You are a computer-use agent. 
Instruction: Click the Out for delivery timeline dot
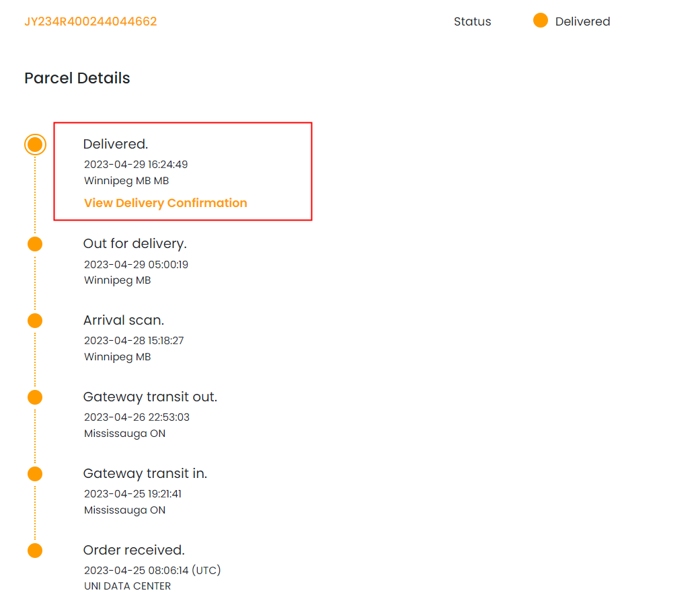tap(35, 244)
